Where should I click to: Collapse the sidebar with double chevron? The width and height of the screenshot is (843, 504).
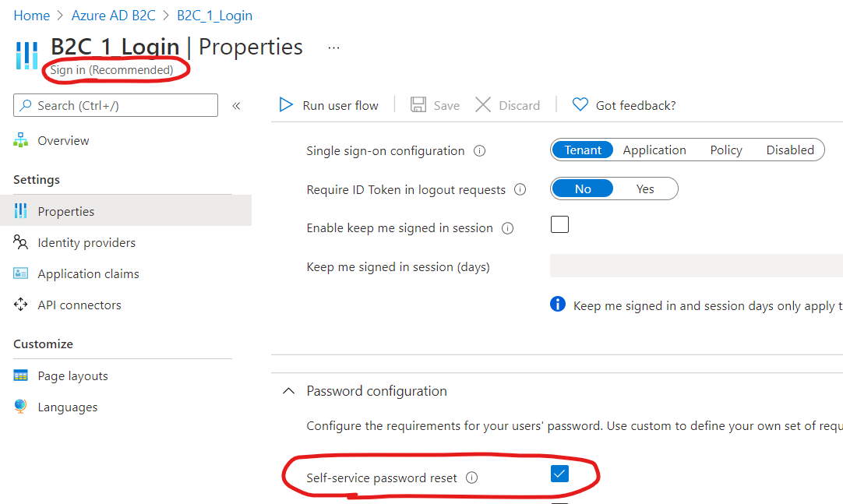236,105
